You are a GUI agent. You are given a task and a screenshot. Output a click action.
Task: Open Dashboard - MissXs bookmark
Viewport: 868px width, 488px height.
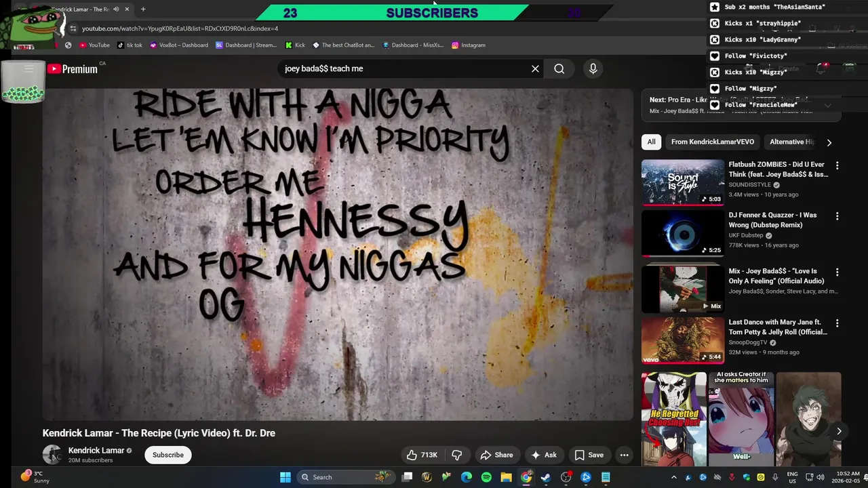coord(413,45)
